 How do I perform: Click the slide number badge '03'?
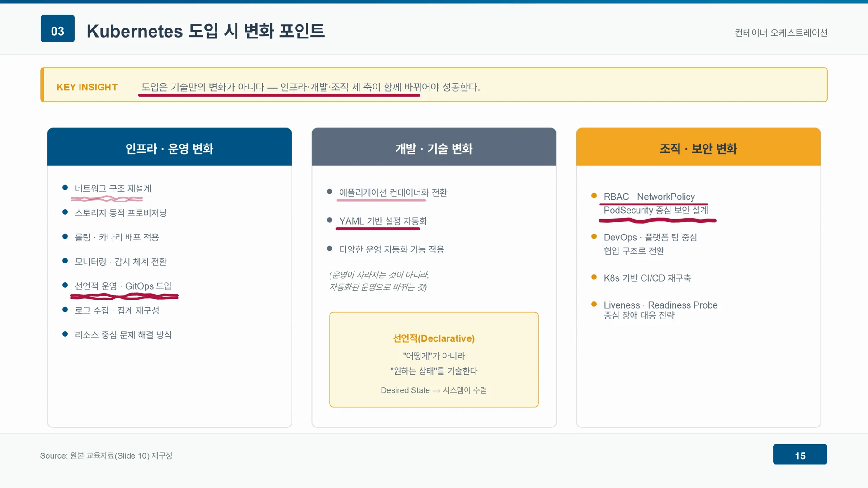point(57,28)
